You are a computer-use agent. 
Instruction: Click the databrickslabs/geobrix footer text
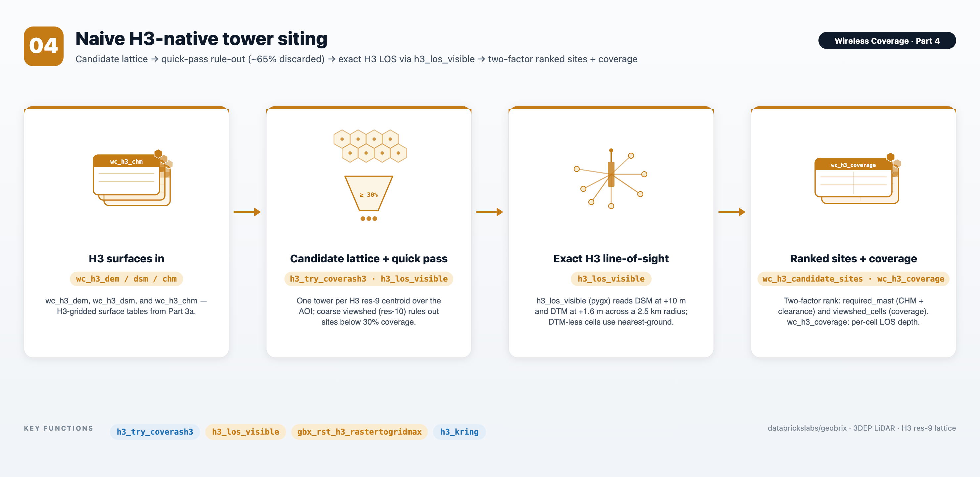click(x=807, y=428)
